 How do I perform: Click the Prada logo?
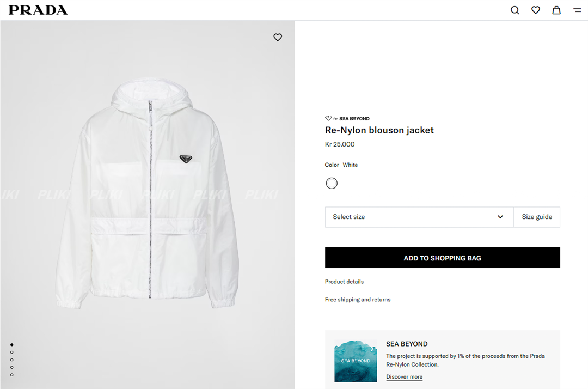(x=38, y=10)
